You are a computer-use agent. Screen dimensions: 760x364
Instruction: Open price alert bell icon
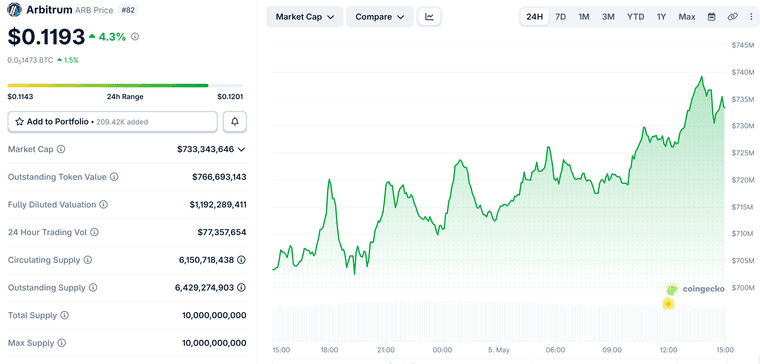coord(235,122)
